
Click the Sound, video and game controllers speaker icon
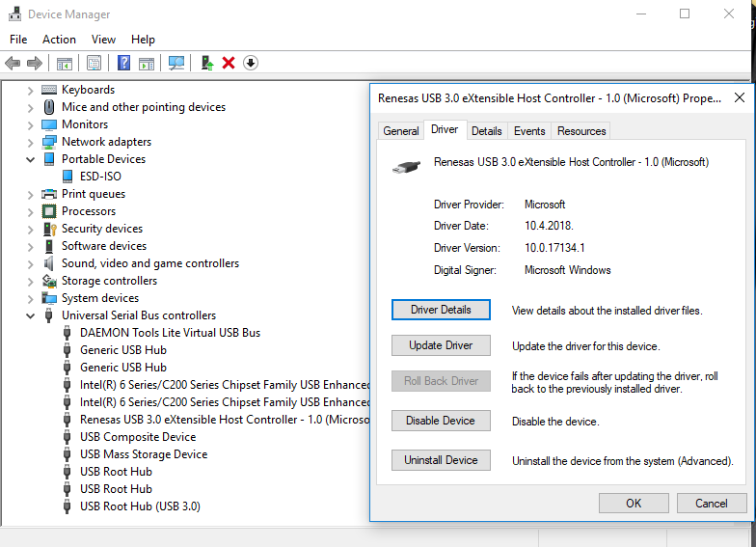48,263
